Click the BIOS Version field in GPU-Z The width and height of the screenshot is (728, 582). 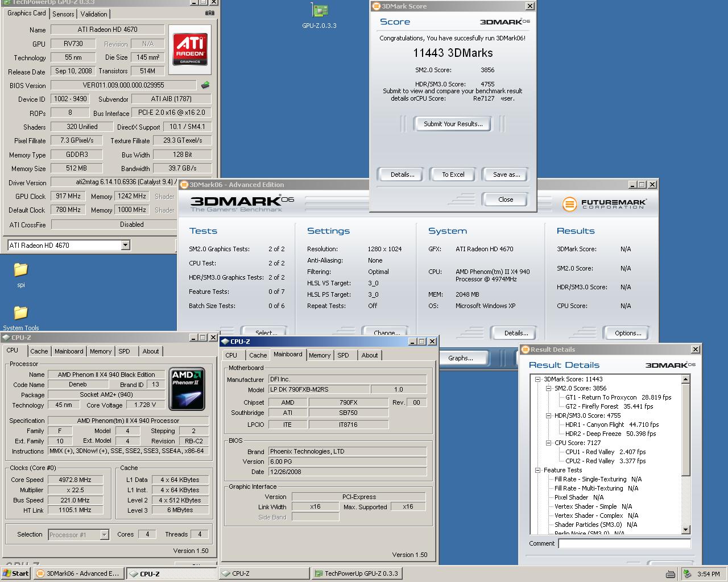[x=123, y=85]
